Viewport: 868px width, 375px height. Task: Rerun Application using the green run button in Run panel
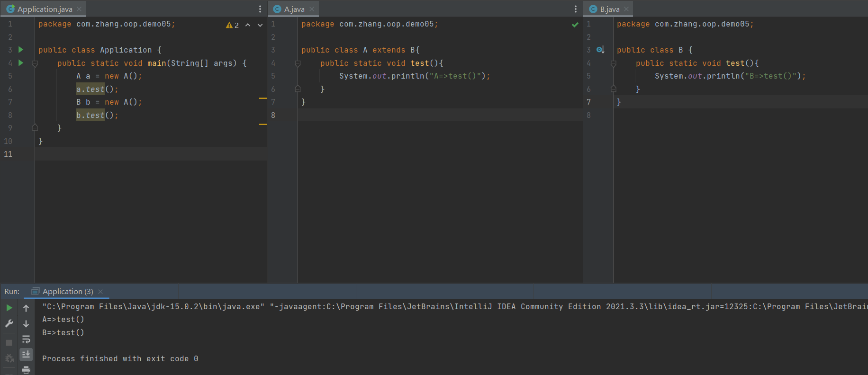point(9,308)
